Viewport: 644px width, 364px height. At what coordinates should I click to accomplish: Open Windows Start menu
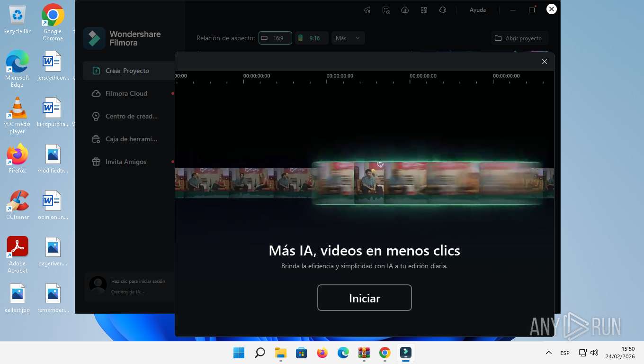click(x=239, y=353)
